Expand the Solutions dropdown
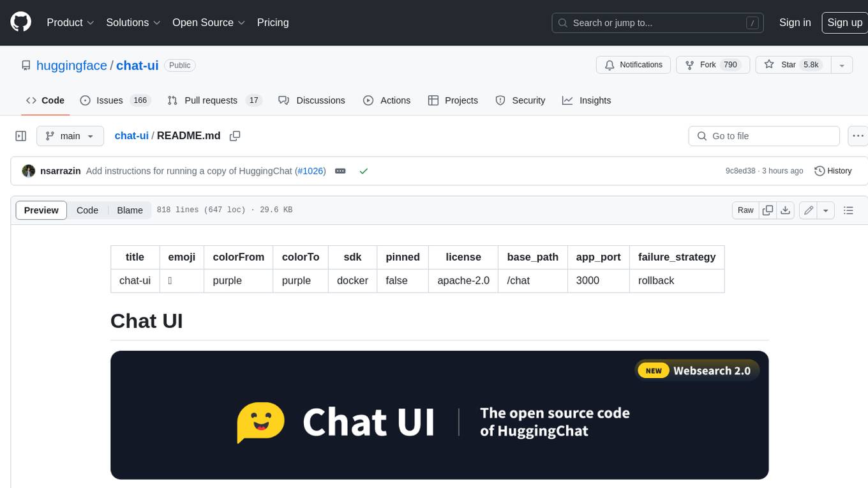The width and height of the screenshot is (868, 488). 133,22
